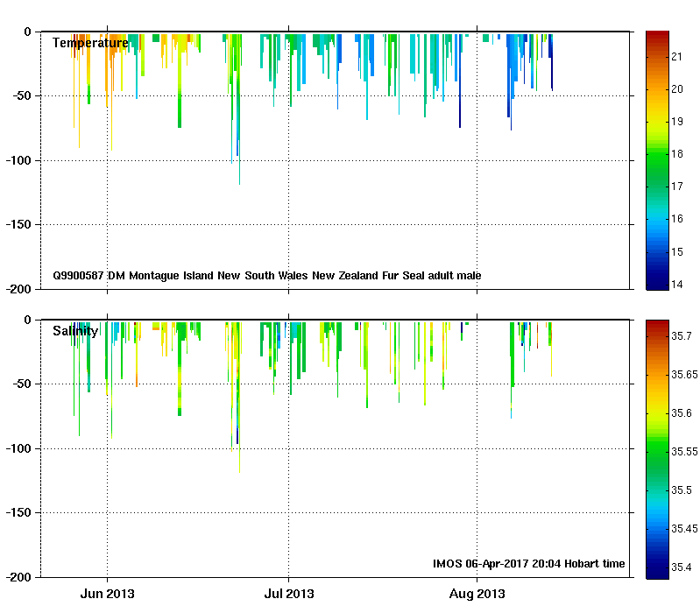
Task: Click the 35.55 tick label on the salinity colorbar
Action: click(684, 452)
